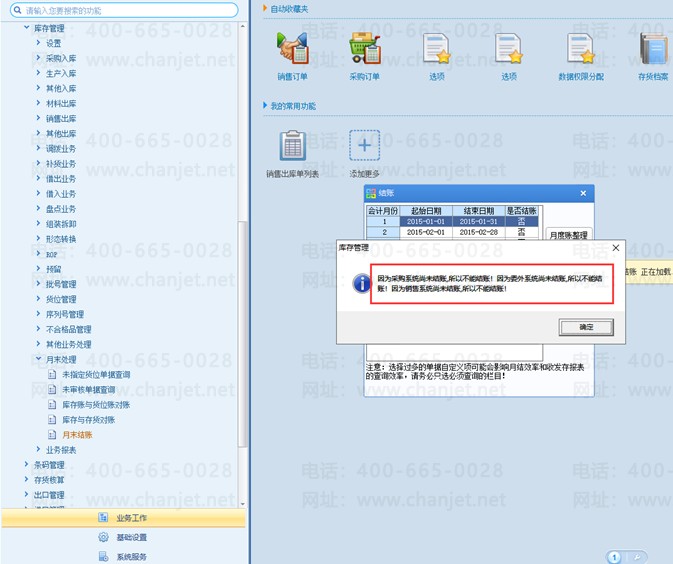The width and height of the screenshot is (673, 564).
Task: Expand the 出口管理 tree node
Action: (x=27, y=494)
